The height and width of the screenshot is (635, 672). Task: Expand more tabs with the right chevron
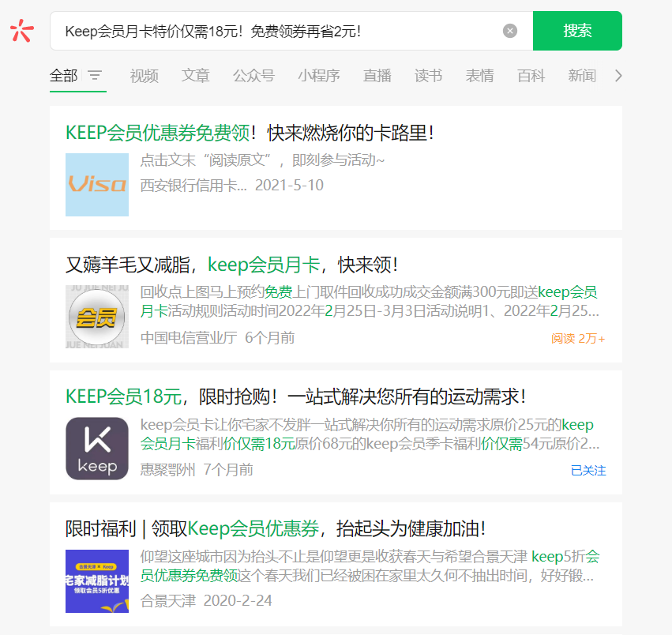click(618, 76)
